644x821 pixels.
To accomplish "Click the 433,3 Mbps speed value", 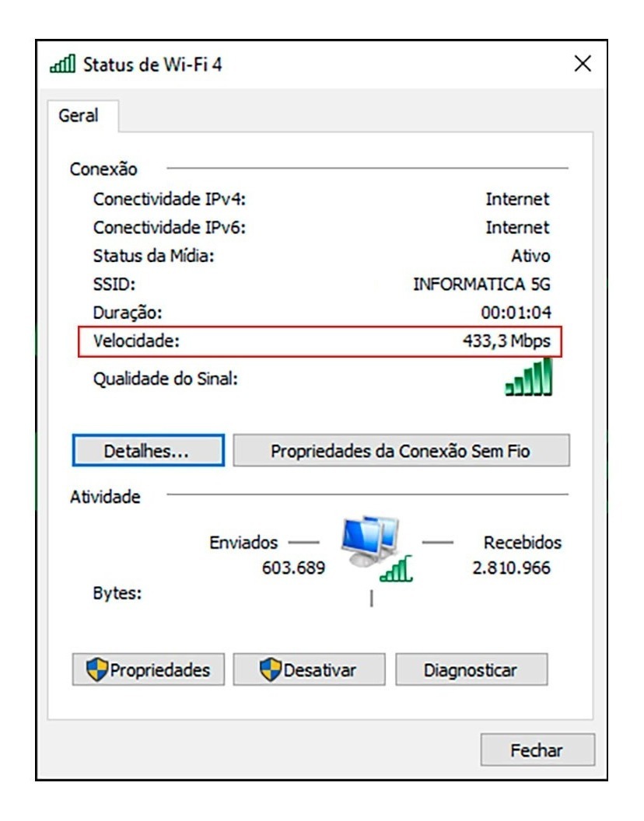I will (x=506, y=341).
